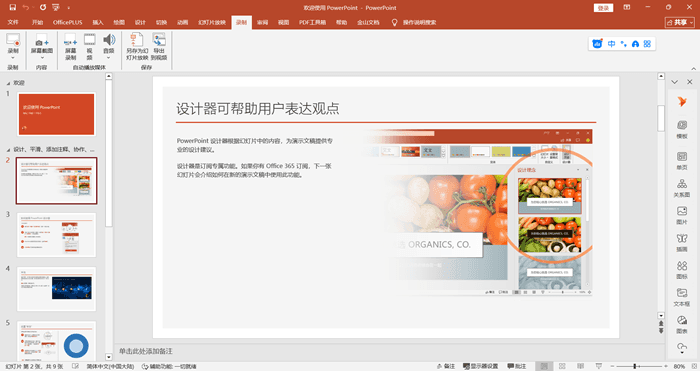Viewport: 700px width, 371px height.
Task: Open the 审阅 (Review) ribbon tab
Action: (262, 22)
